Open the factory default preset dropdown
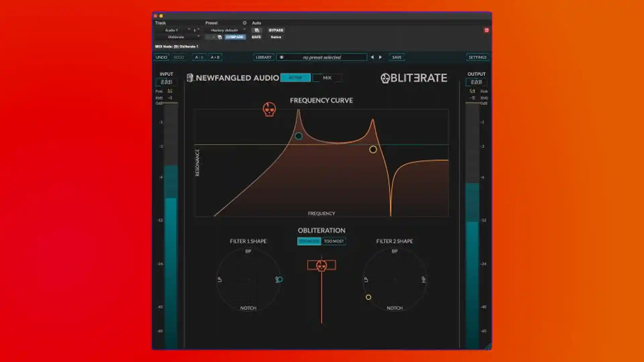This screenshot has width=644, height=362. pyautogui.click(x=225, y=30)
